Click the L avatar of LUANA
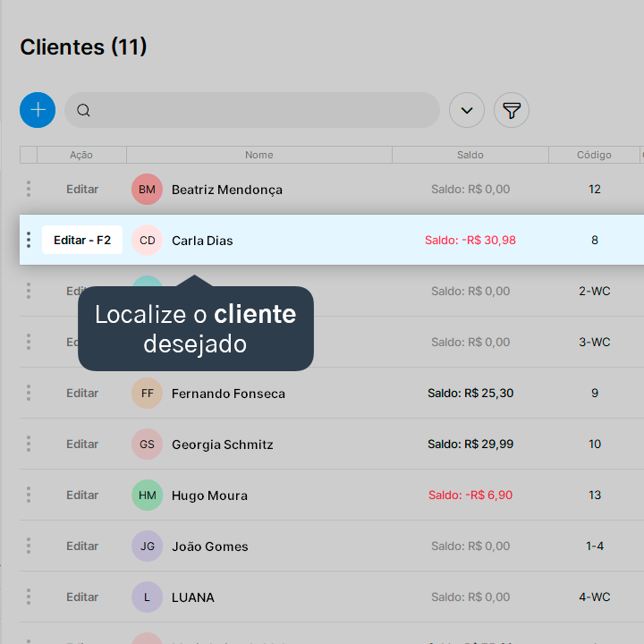 (147, 597)
